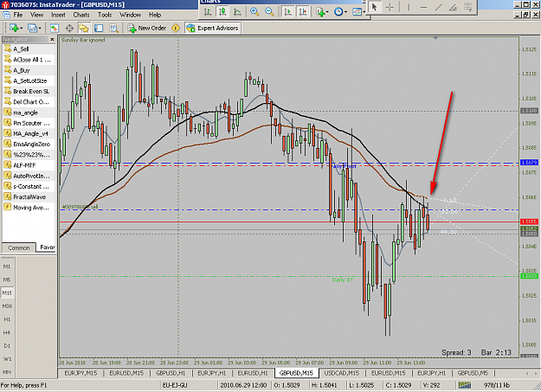The width and height of the screenshot is (541, 392).
Task: Select the candlestick chart type icon
Action: pyautogui.click(x=222, y=12)
